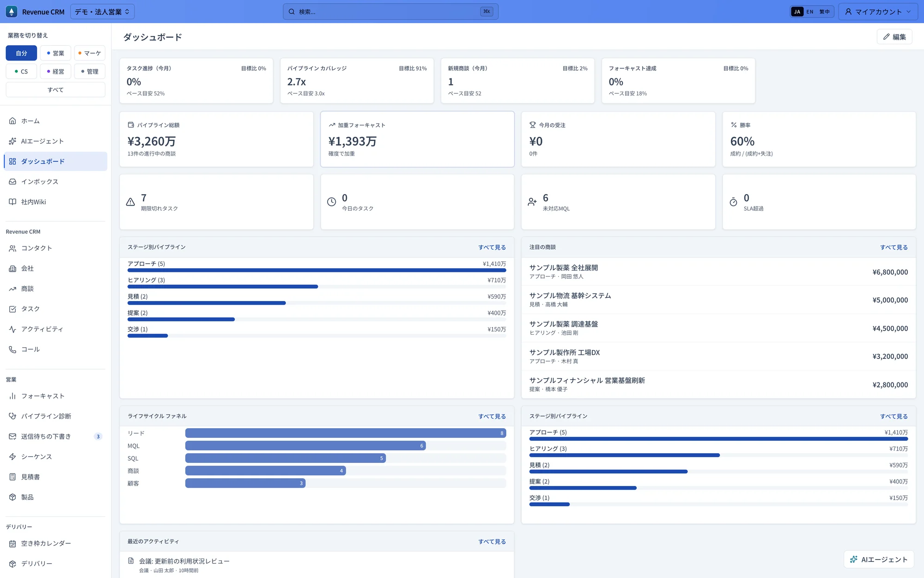The image size is (924, 578).
Task: Click the Revenue CRM logo icon
Action: pyautogui.click(x=12, y=12)
